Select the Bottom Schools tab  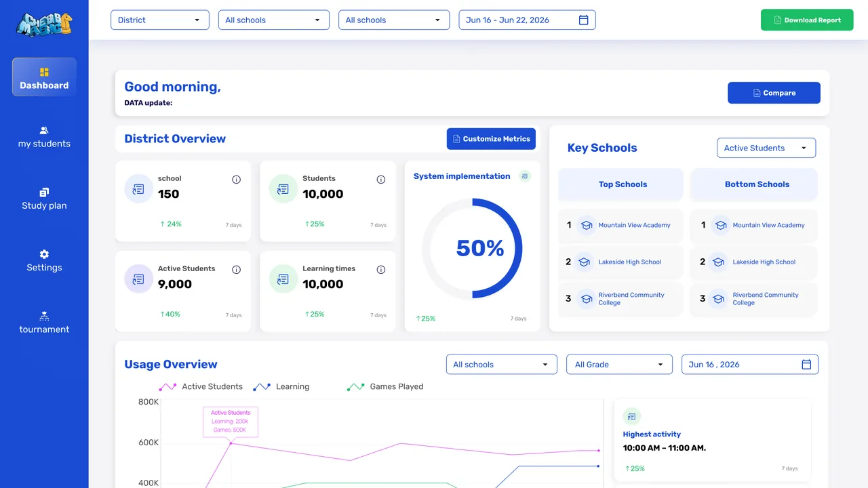[754, 184]
